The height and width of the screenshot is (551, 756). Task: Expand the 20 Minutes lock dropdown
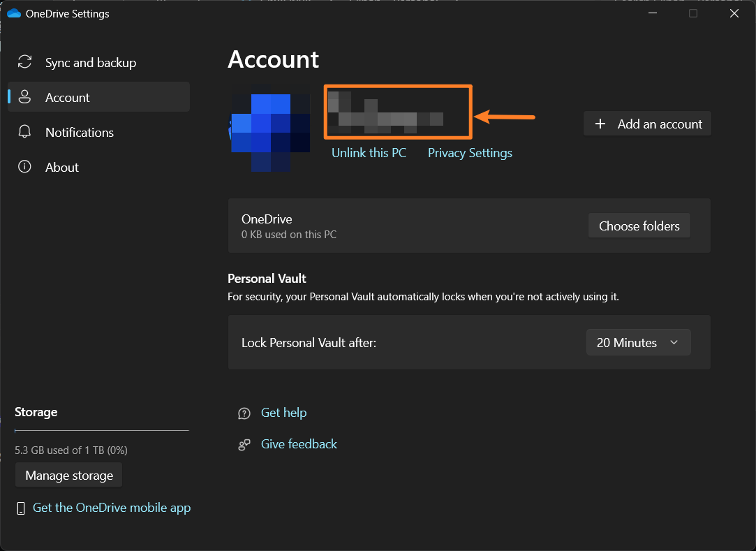(638, 343)
